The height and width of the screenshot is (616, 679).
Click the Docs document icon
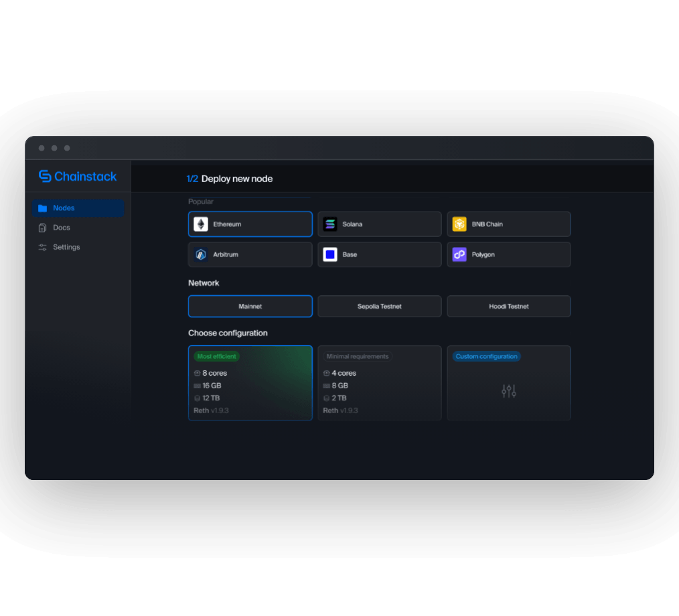[x=42, y=228]
